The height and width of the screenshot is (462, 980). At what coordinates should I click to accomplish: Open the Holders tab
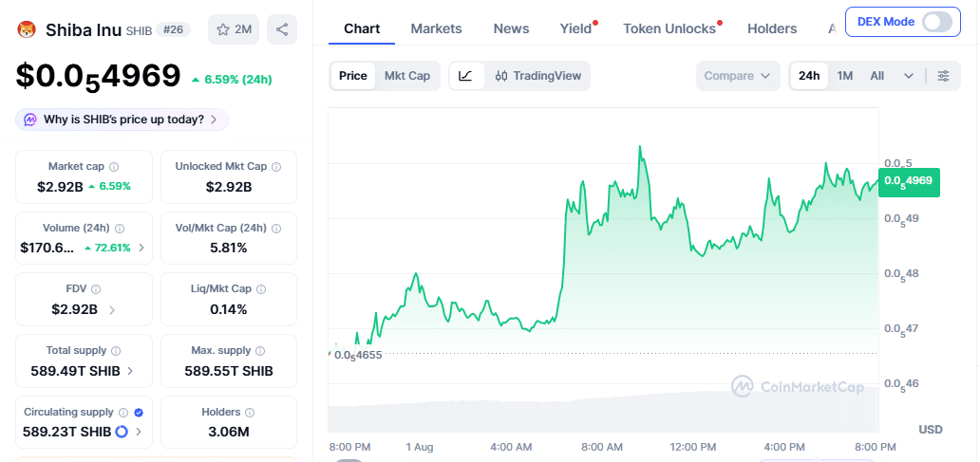coord(772,28)
